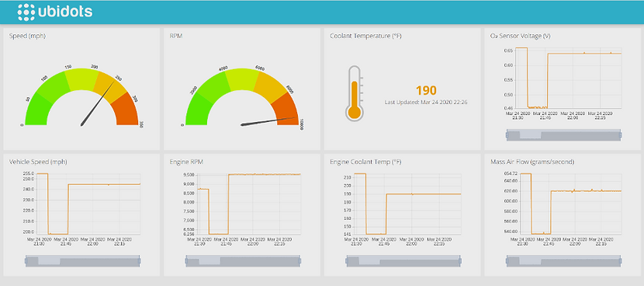Click the Engine RPM chart range slider
This screenshot has width=644, height=286.
243,261
